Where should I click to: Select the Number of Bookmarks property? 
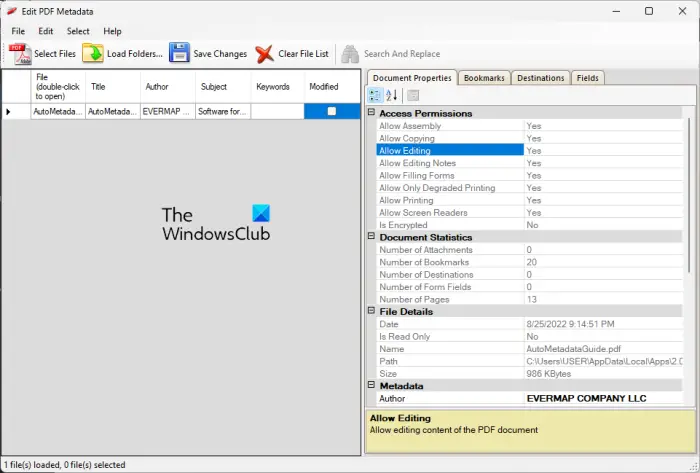coord(529,262)
